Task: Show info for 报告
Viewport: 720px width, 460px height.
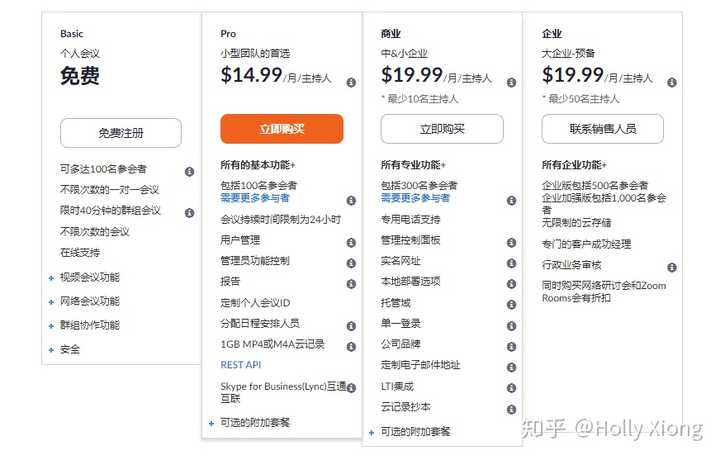Action: point(351,284)
